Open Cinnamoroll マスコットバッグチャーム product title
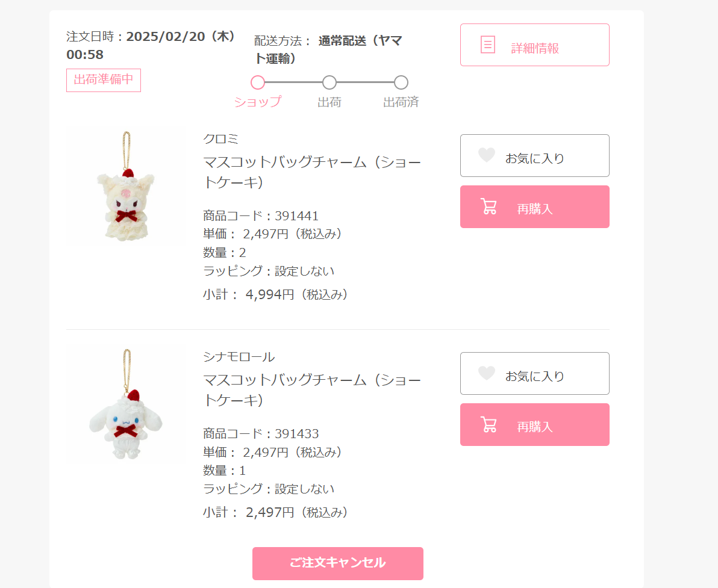This screenshot has height=588, width=718. (x=312, y=390)
